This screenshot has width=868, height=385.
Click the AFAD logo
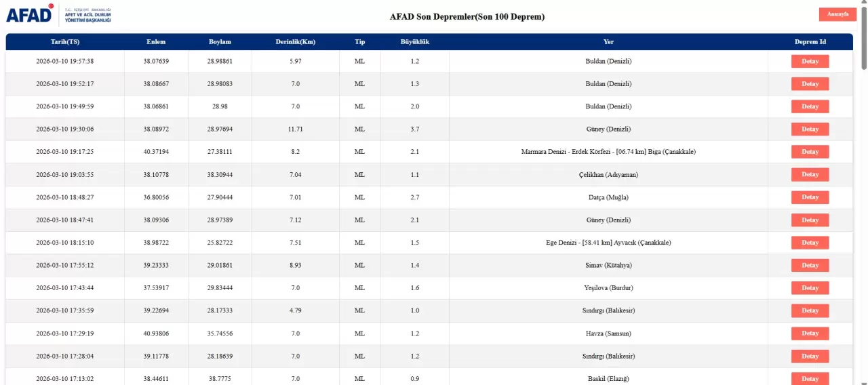click(58, 14)
